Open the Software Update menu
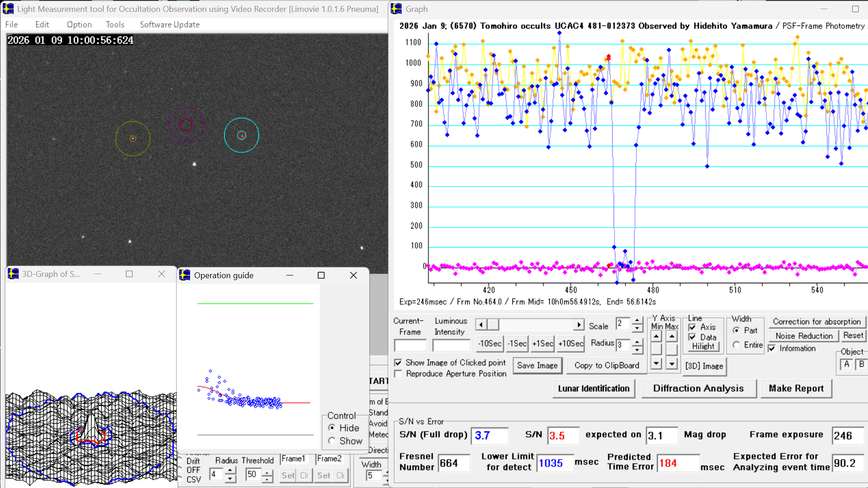The image size is (868, 488). pyautogui.click(x=170, y=25)
